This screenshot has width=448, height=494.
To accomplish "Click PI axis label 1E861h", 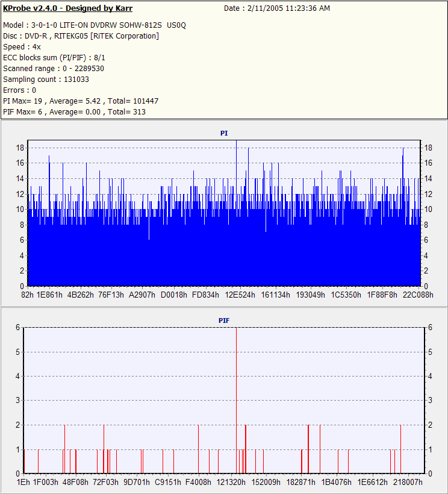I will tap(49, 295).
